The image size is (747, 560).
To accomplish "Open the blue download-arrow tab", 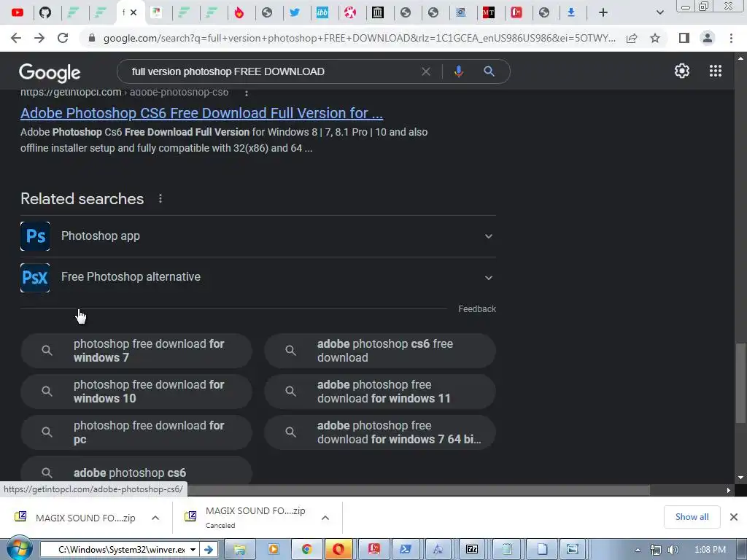I will click(x=570, y=12).
